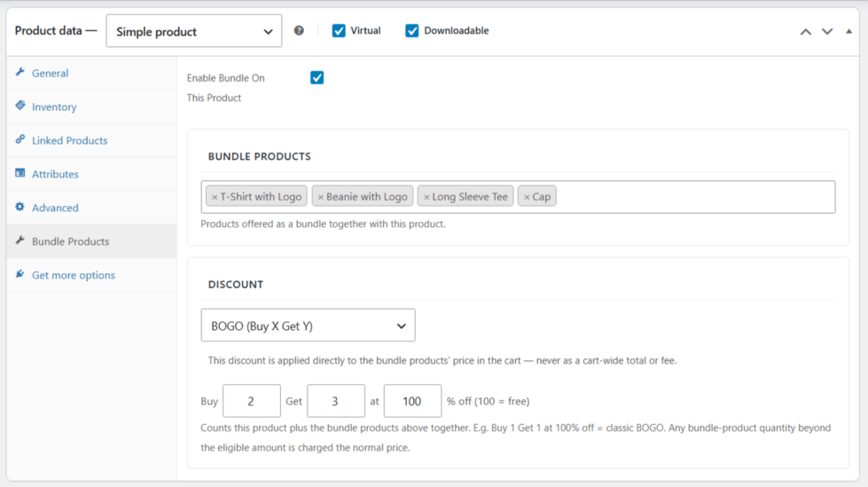Click the Advanced tab gear icon
868x487 pixels.
pos(20,207)
